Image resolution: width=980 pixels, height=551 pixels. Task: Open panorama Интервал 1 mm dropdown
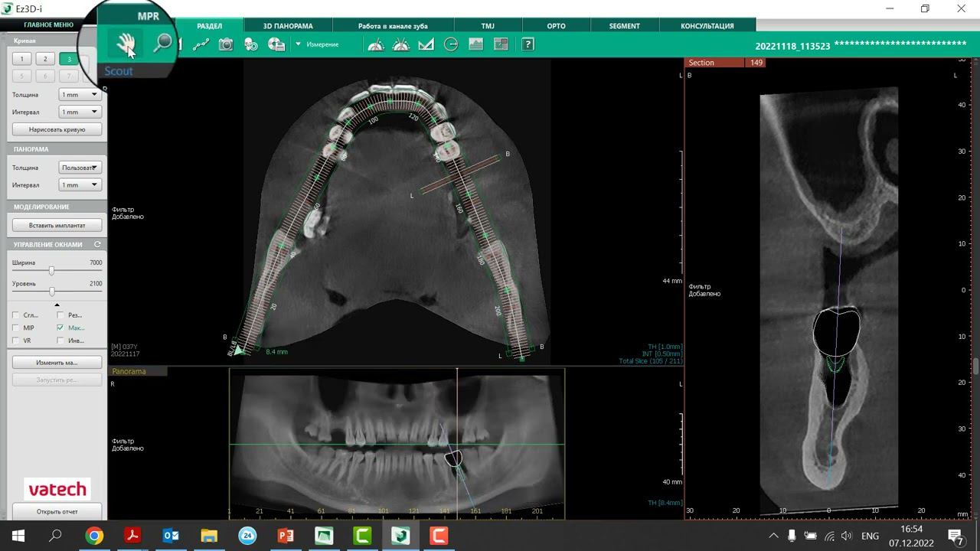tap(80, 184)
